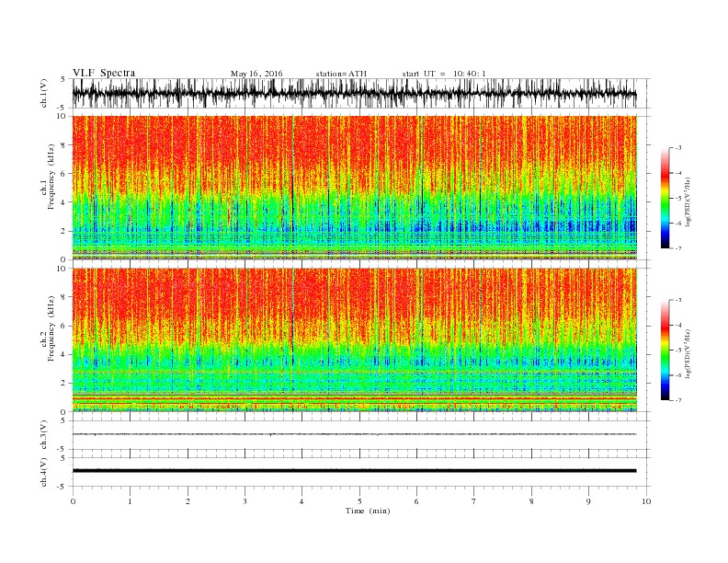Click the "10" tick on the time axis
Image resolution: width=728 pixels, height=563 pixels.
click(x=646, y=501)
